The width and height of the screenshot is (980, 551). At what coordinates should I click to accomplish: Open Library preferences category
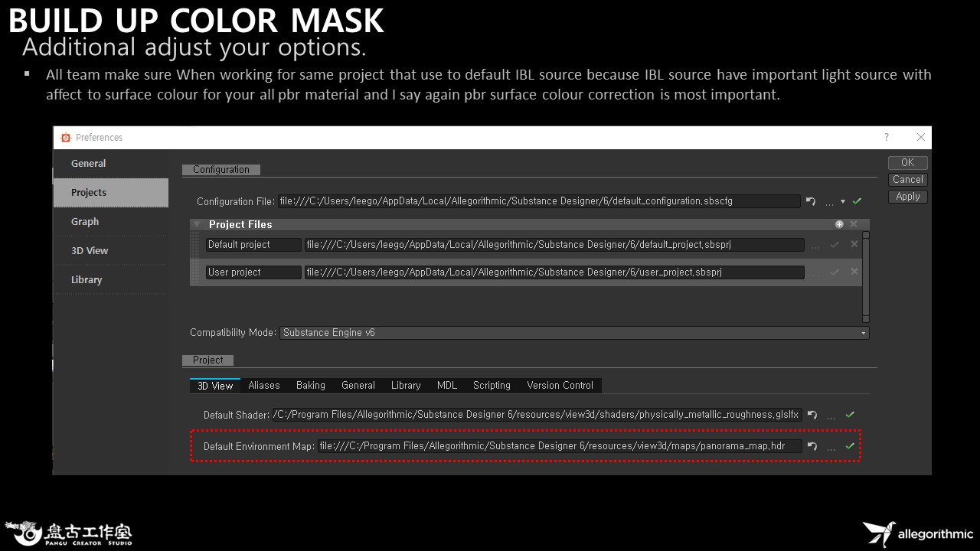pyautogui.click(x=111, y=279)
